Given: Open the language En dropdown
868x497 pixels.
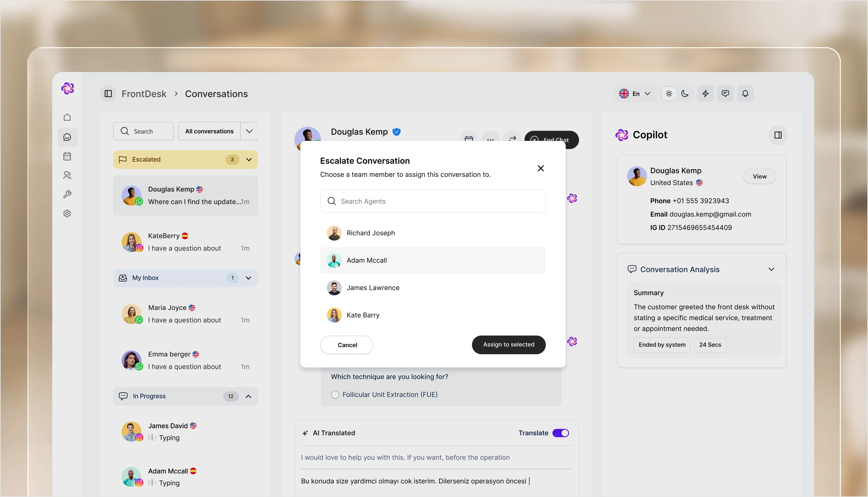Looking at the screenshot, I should [635, 94].
